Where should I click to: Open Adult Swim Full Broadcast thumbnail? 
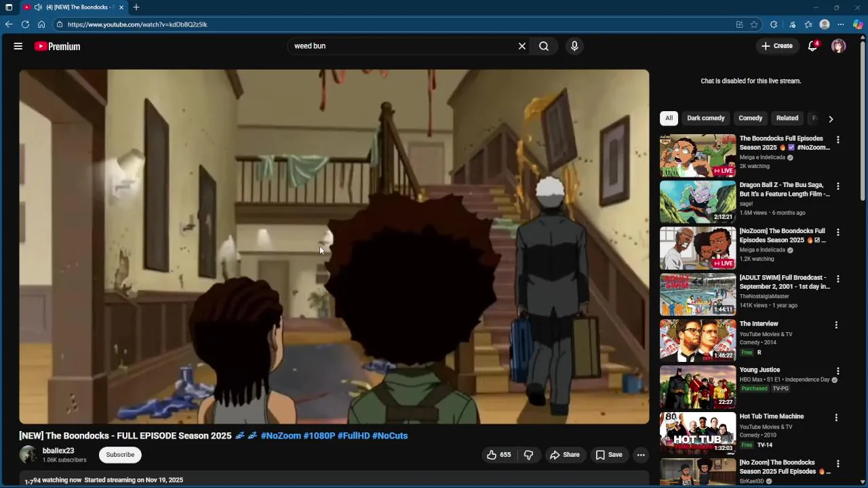698,294
